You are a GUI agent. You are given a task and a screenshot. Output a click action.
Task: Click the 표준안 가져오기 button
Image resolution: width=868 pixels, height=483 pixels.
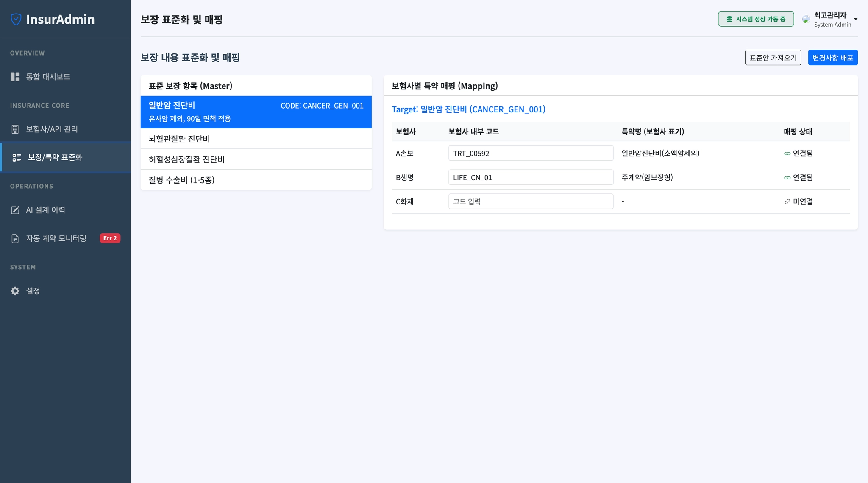coord(773,58)
